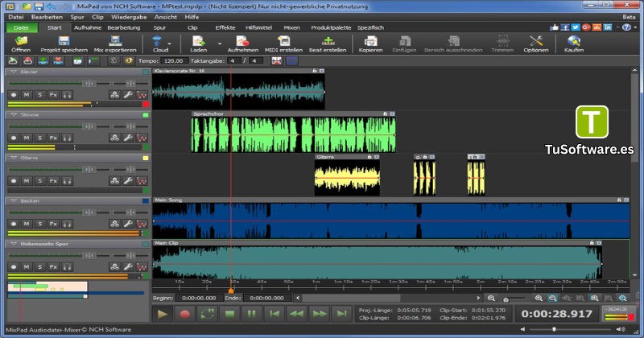This screenshot has height=338, width=644.
Task: Click the Tempo field showing 120,00
Action: 174,61
